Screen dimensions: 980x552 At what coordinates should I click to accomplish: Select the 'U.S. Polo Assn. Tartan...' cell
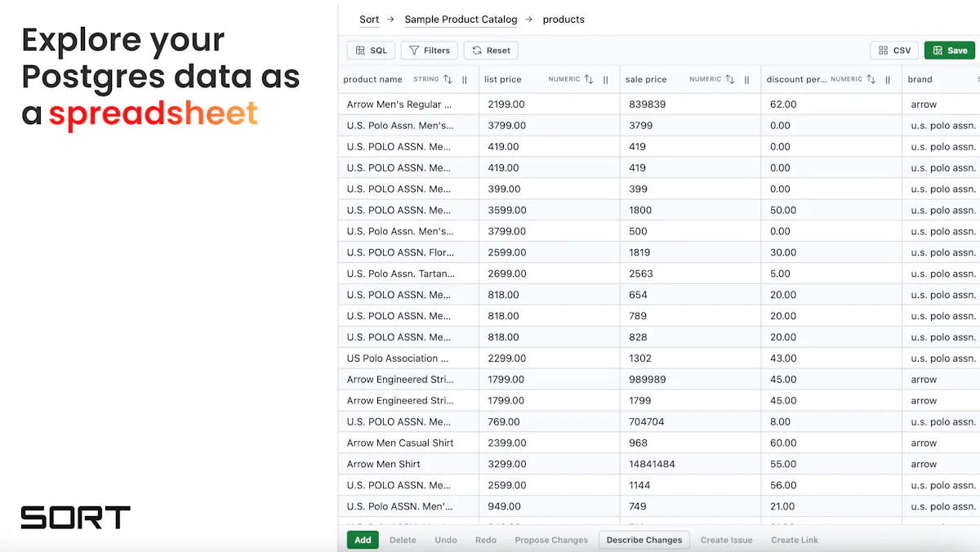coord(408,274)
